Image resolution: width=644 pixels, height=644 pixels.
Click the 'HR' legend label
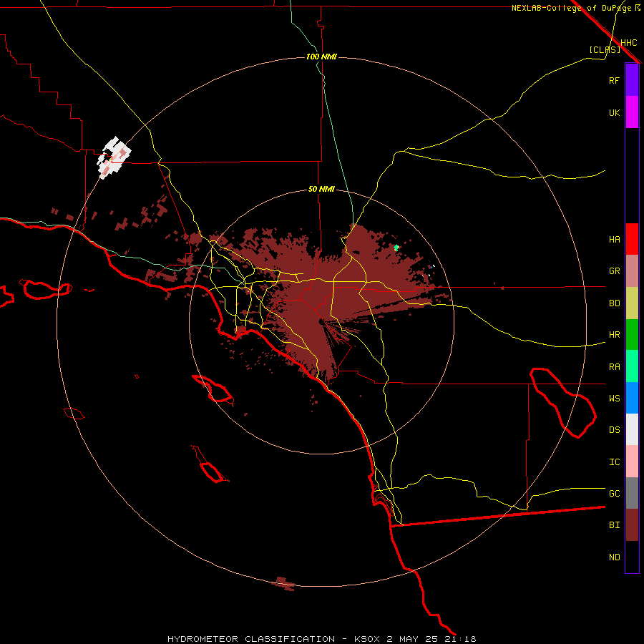614,335
